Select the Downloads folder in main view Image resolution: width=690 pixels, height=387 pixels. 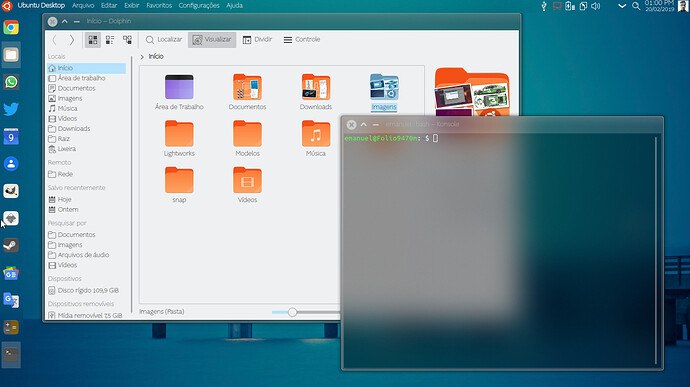point(316,92)
